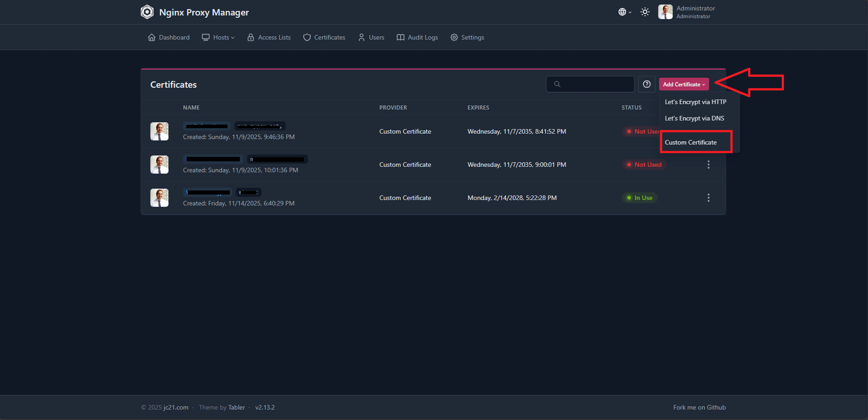The image size is (868, 420).
Task: Choose Let's Encrypt via DNS option
Action: tap(694, 118)
